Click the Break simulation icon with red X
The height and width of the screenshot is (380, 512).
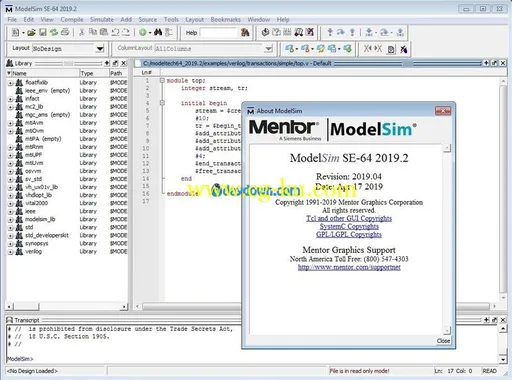tap(310, 32)
